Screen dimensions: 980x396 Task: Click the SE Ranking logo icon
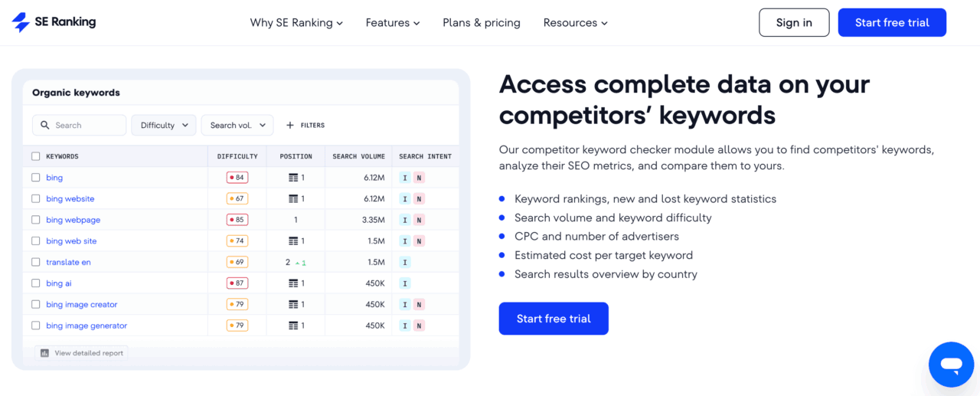pyautogui.click(x=21, y=22)
